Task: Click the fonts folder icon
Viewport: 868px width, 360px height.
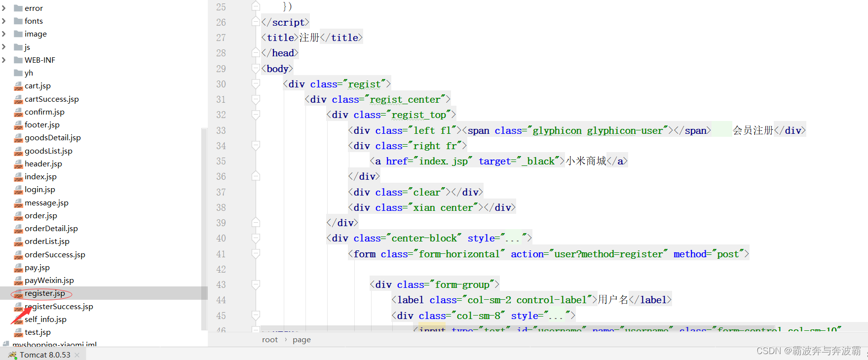Action: (18, 21)
